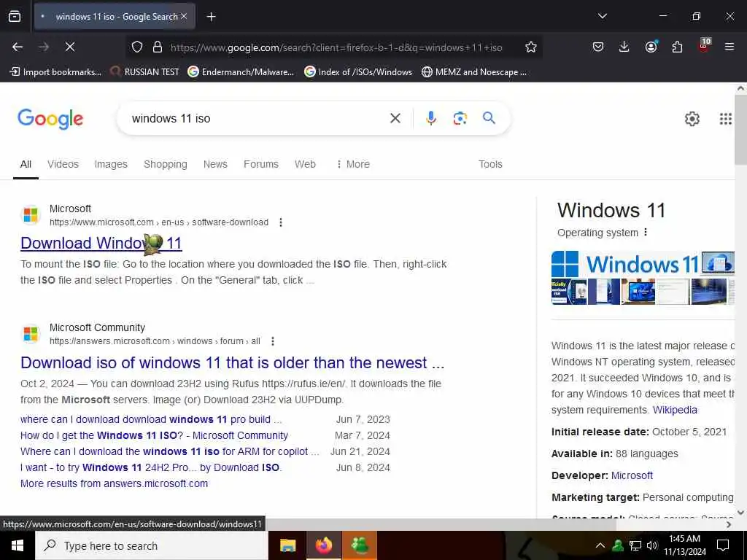Open search Tools options

(490, 164)
